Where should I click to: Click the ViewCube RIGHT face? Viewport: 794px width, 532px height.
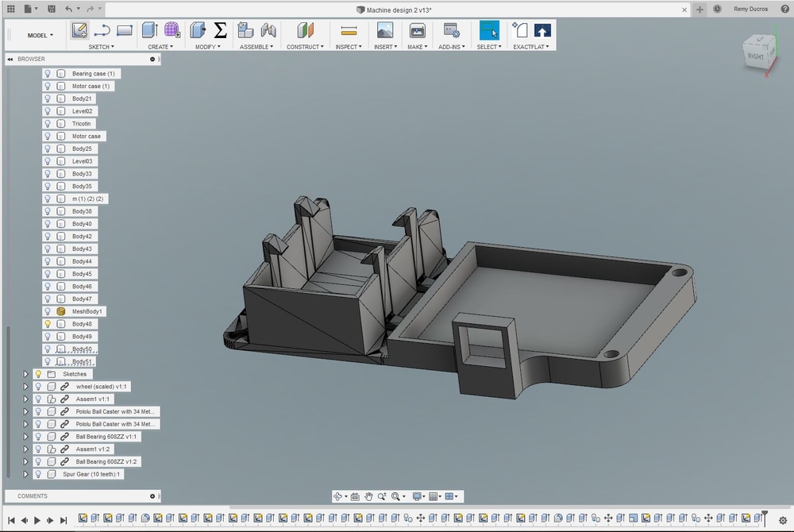tap(756, 56)
